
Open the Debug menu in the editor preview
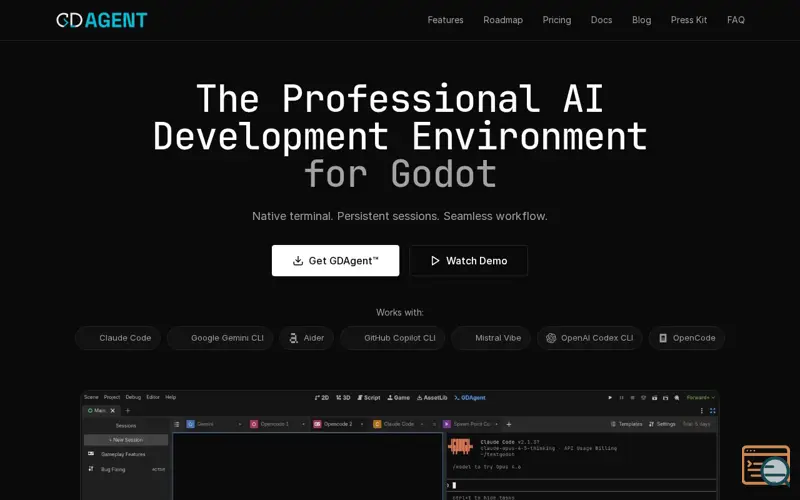point(133,397)
